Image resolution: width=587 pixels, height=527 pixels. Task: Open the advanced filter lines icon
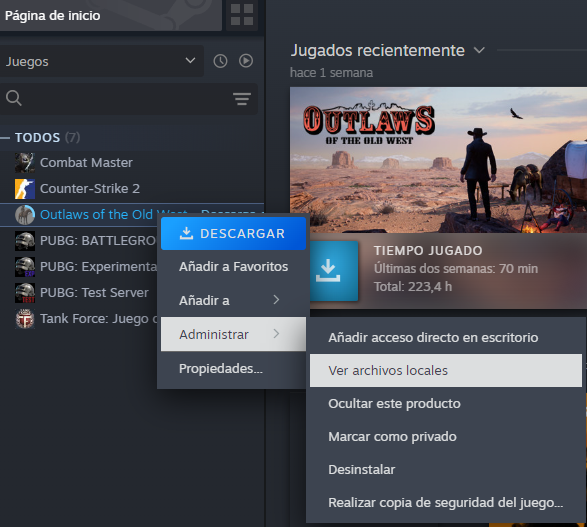[242, 99]
